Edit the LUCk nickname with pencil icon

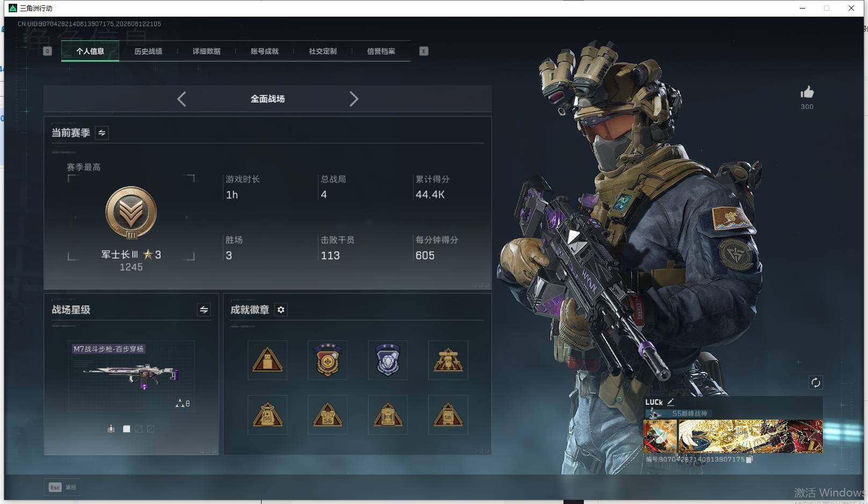pos(670,401)
